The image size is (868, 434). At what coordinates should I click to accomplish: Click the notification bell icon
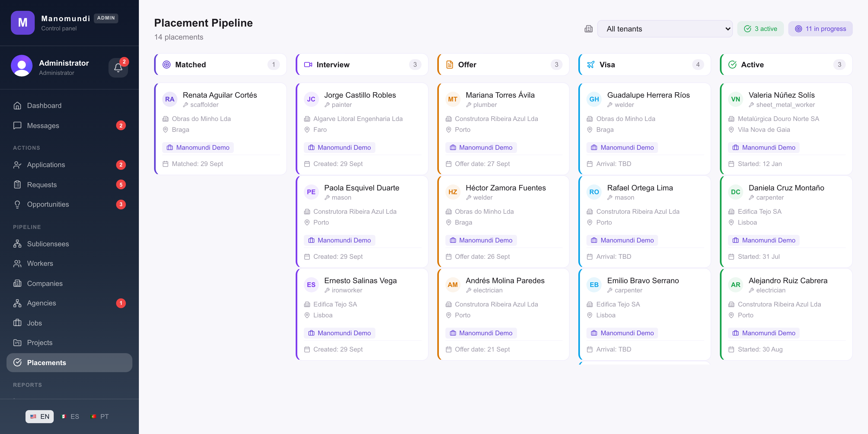pyautogui.click(x=118, y=68)
